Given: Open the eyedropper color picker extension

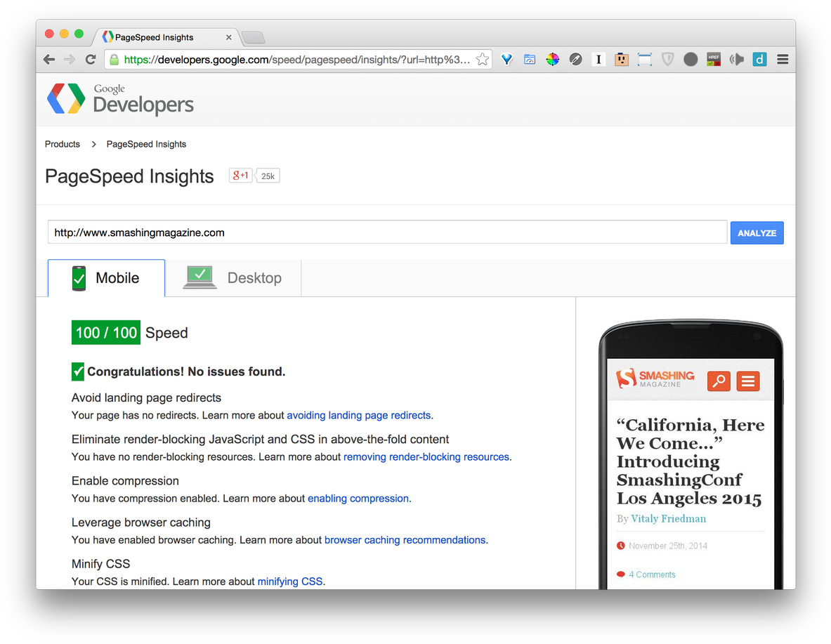Looking at the screenshot, I should 575,60.
